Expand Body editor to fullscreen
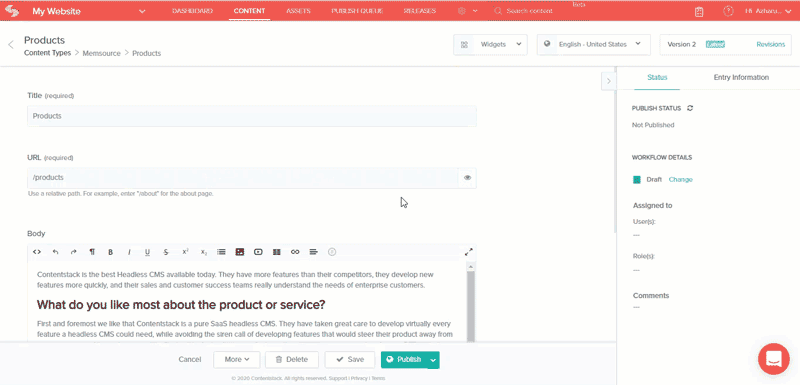Screen dimensions: 800x385 (468, 252)
